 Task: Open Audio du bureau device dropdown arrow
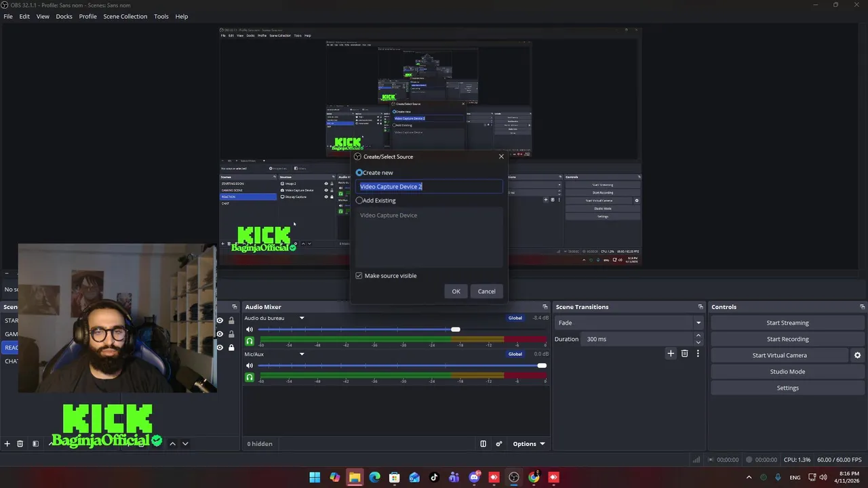point(302,318)
